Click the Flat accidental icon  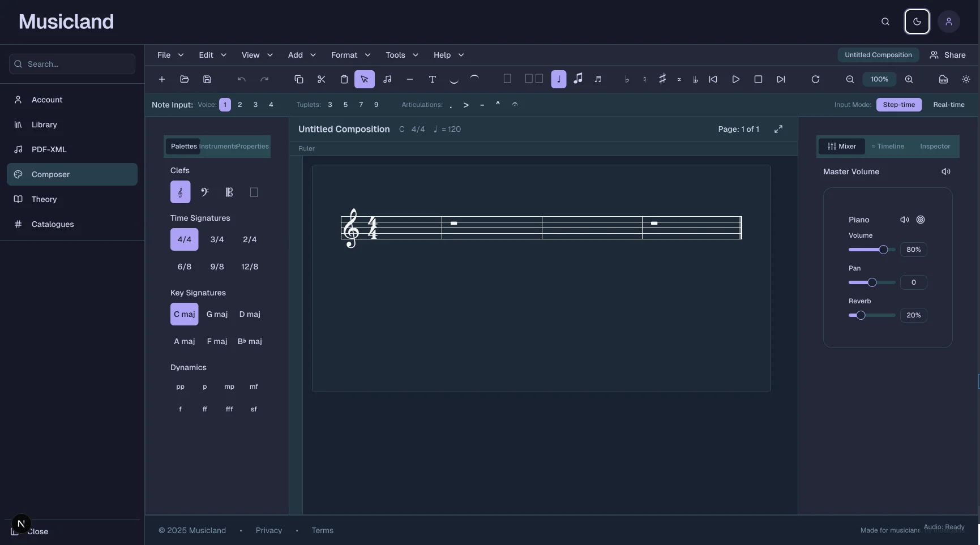(x=627, y=79)
